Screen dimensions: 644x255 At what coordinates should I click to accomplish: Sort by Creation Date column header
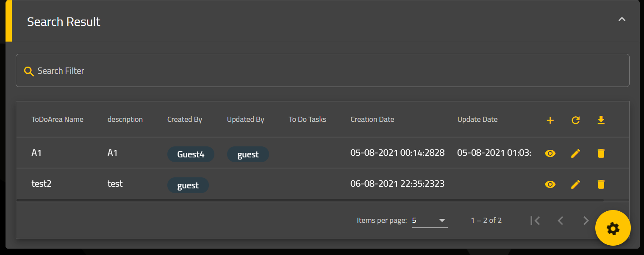[x=372, y=119]
